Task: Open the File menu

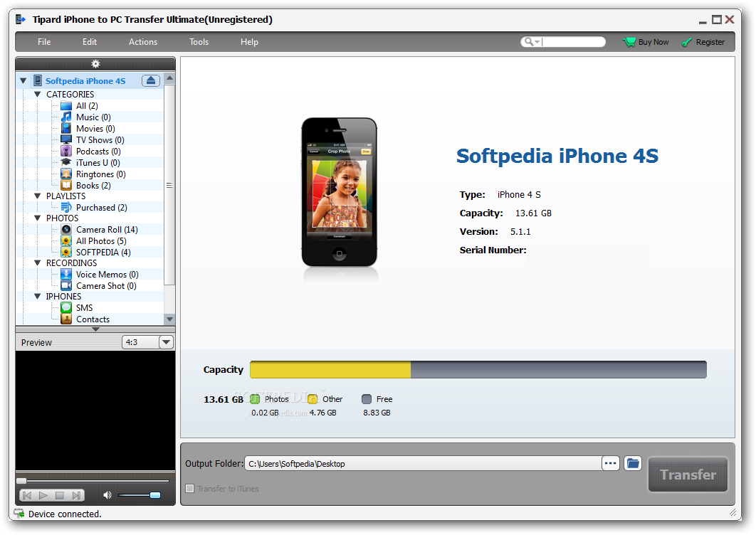Action: 44,42
